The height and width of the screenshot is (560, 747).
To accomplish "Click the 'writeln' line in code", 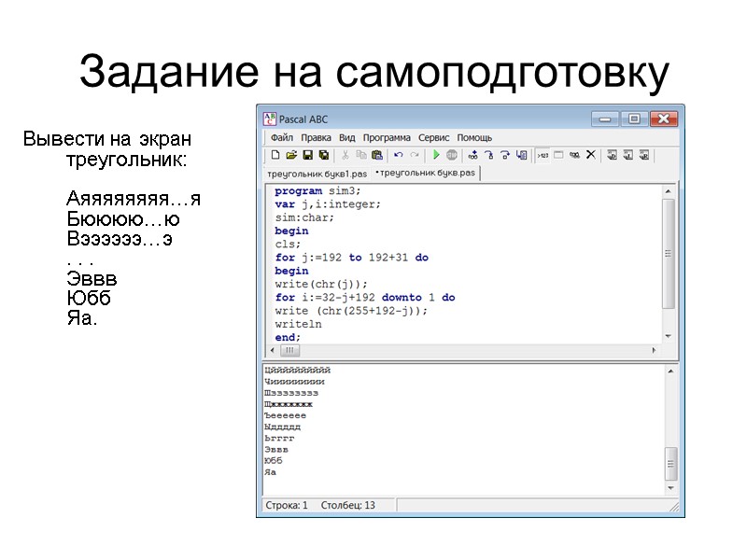I will pos(298,324).
